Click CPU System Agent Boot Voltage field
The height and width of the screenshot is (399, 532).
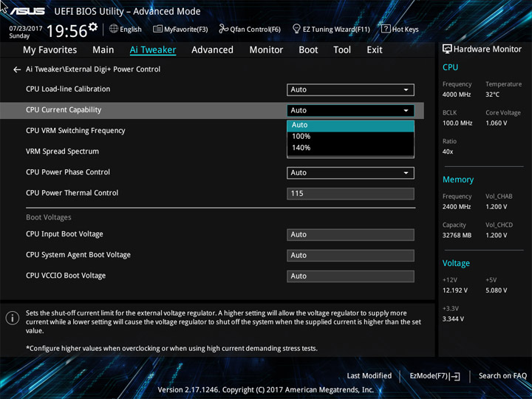350,256
